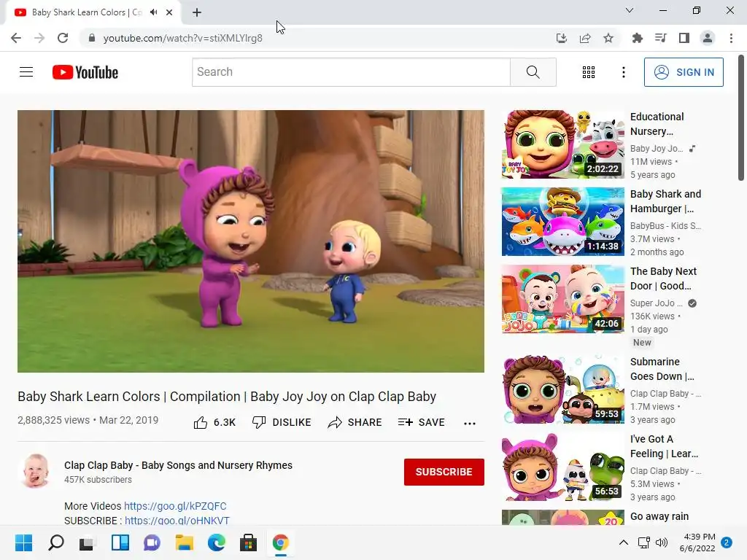This screenshot has height=560, width=747.
Task: Click the video player to pause
Action: 251,241
